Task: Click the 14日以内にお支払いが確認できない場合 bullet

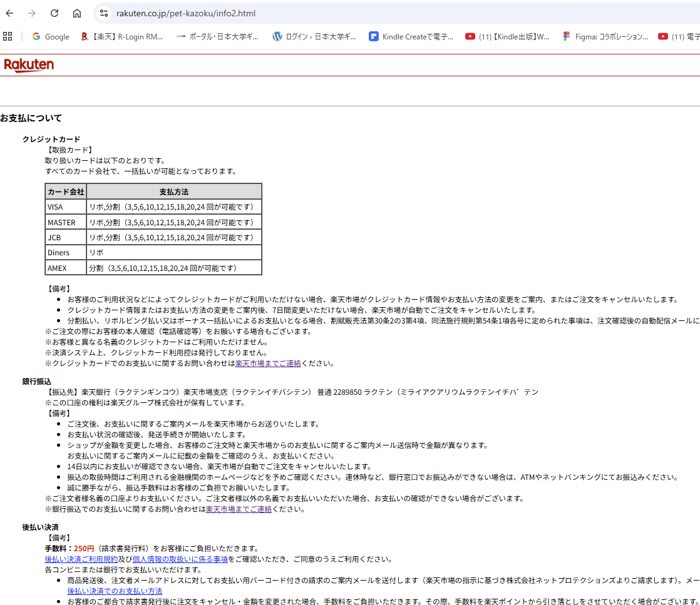Action: tap(220, 467)
